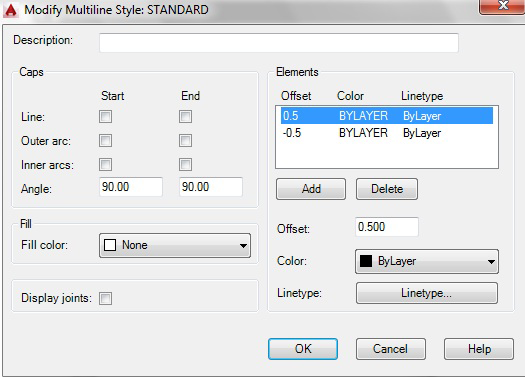
Task: Select the 0.5 offset element row
Action: coord(387,116)
